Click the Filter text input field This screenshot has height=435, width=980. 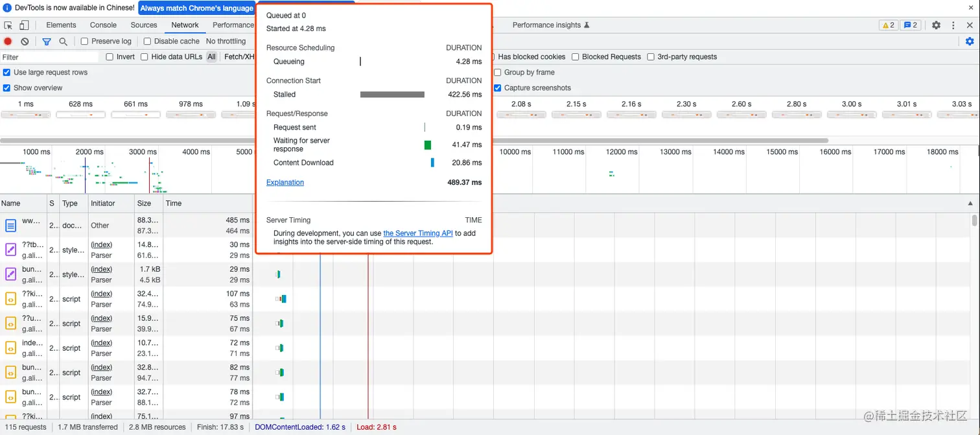(49, 57)
